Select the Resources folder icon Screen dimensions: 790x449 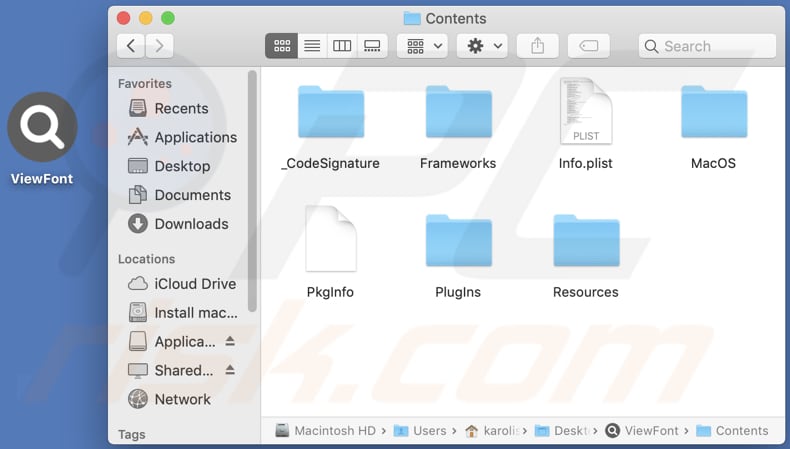click(x=586, y=240)
